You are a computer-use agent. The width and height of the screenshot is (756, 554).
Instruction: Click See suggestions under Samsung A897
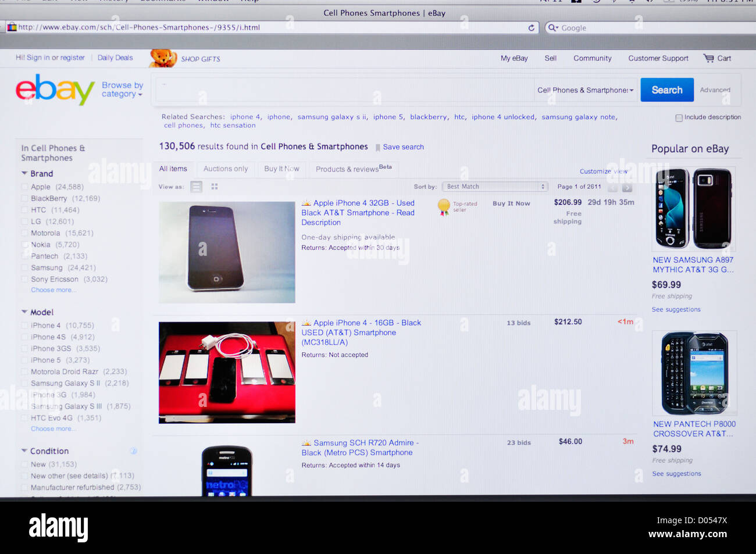(x=676, y=309)
